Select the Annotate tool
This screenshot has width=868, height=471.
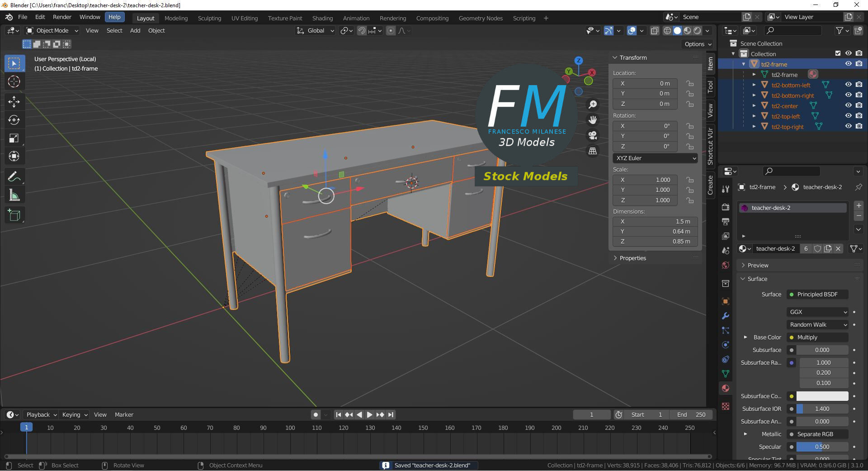pyautogui.click(x=14, y=177)
